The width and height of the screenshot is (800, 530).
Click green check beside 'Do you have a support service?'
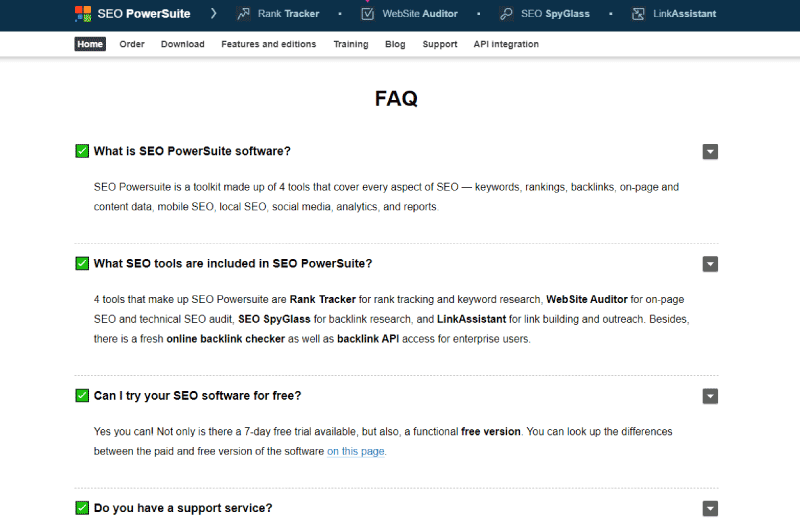click(82, 508)
